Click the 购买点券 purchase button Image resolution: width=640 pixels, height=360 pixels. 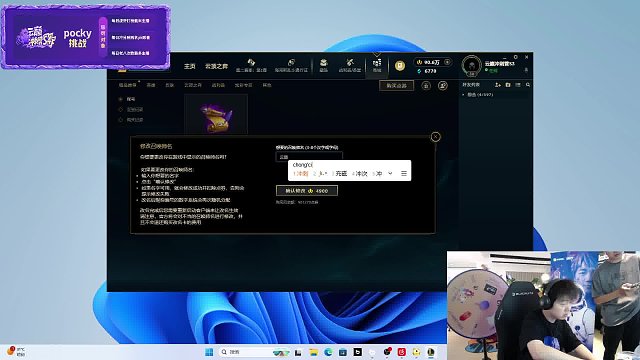[396, 85]
